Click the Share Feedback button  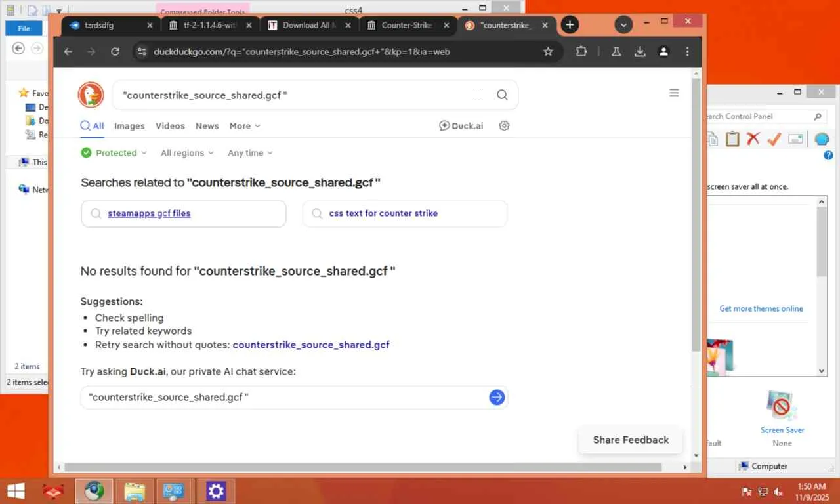tap(631, 440)
